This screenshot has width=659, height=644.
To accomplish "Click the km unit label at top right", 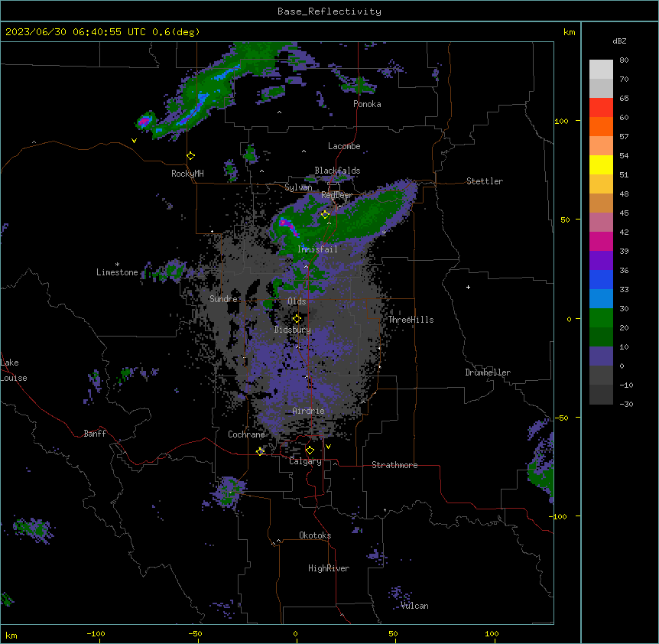I will pos(570,32).
